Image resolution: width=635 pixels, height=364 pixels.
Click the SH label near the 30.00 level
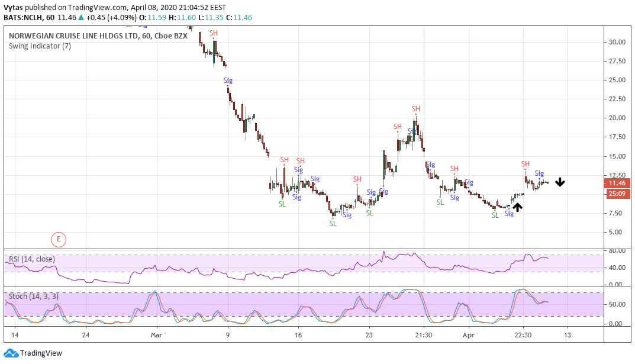pos(214,33)
